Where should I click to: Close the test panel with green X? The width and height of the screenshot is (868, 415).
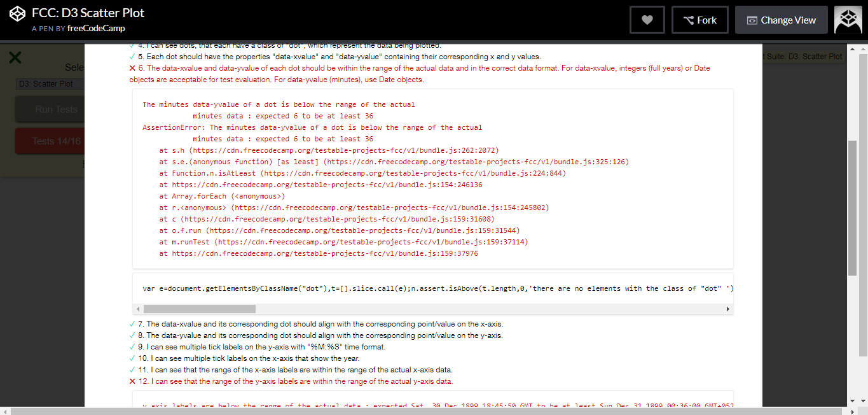click(x=15, y=58)
